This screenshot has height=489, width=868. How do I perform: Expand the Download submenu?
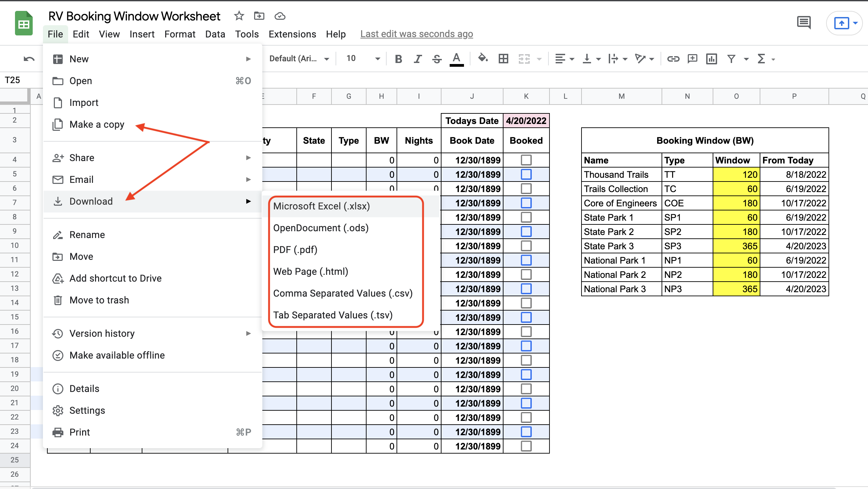153,201
